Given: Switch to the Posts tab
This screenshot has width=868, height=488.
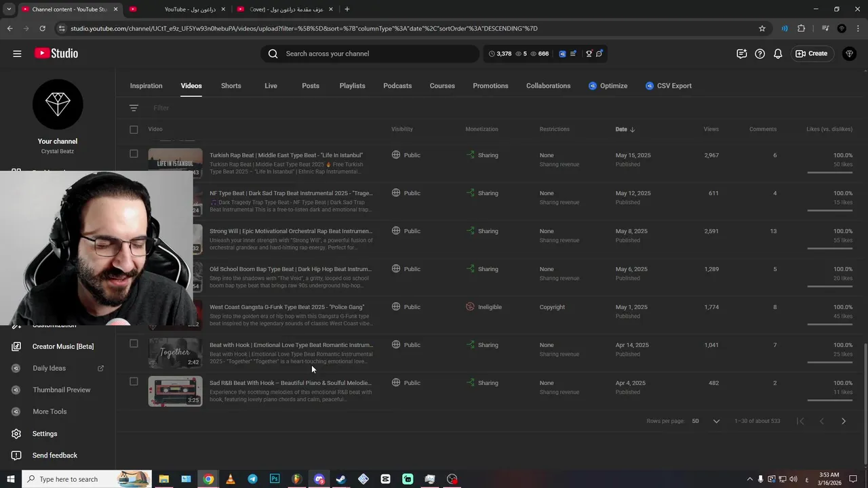Looking at the screenshot, I should 311,86.
